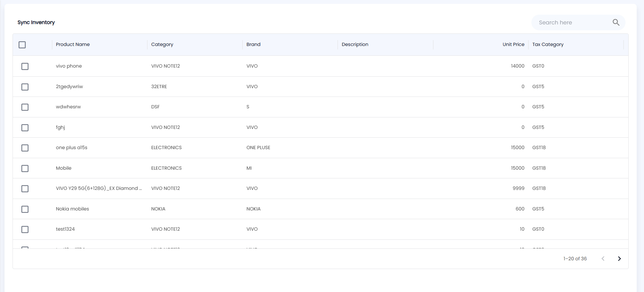This screenshot has width=644, height=292.
Task: Click the 1–20 of 36 pagination label
Action: pos(575,259)
